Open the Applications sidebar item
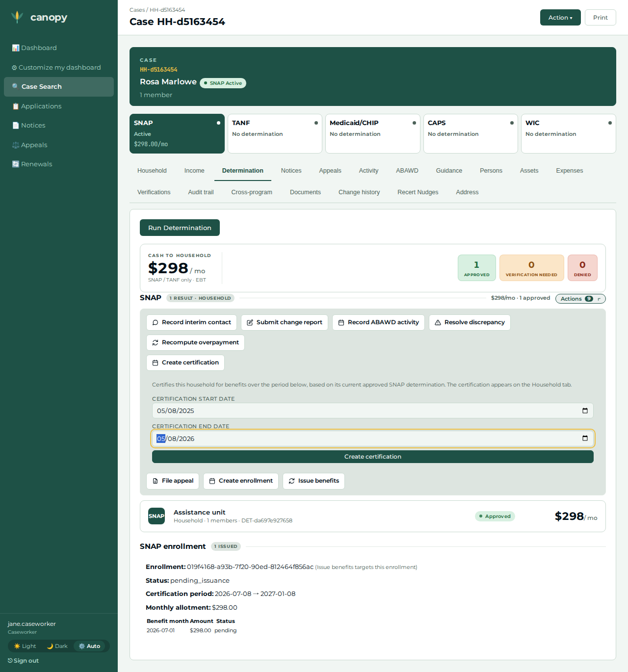The width and height of the screenshot is (628, 672). click(59, 106)
